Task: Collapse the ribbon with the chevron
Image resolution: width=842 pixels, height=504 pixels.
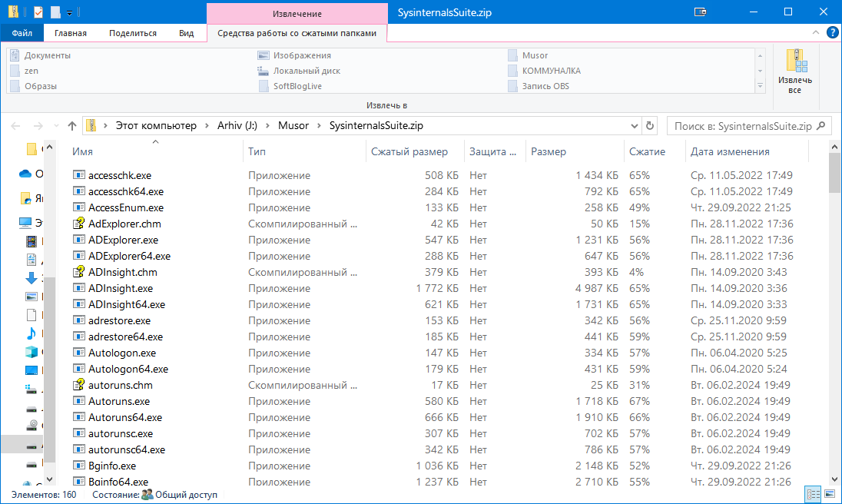Action: tap(816, 33)
